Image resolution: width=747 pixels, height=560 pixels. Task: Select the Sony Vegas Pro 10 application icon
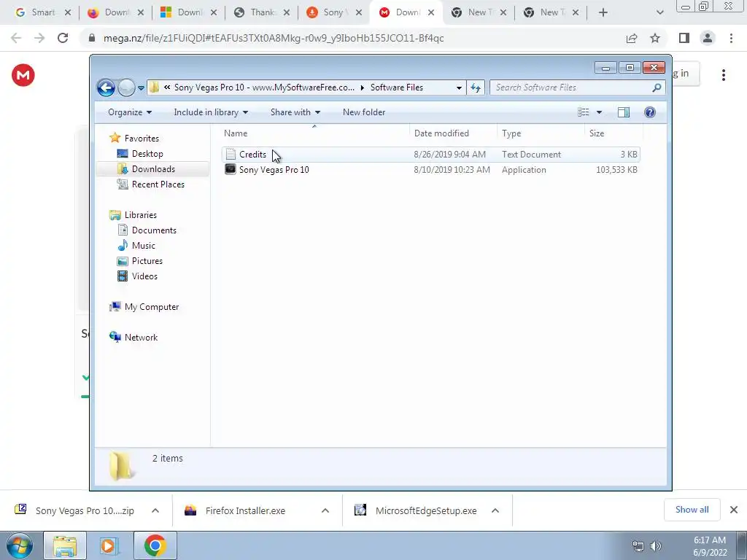(x=231, y=169)
